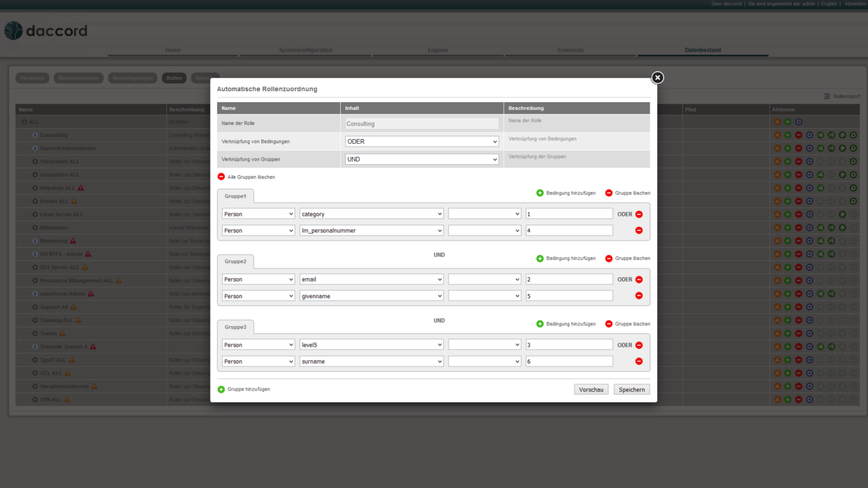Click the Speichern button
This screenshot has width=868, height=488.
pyautogui.click(x=632, y=390)
